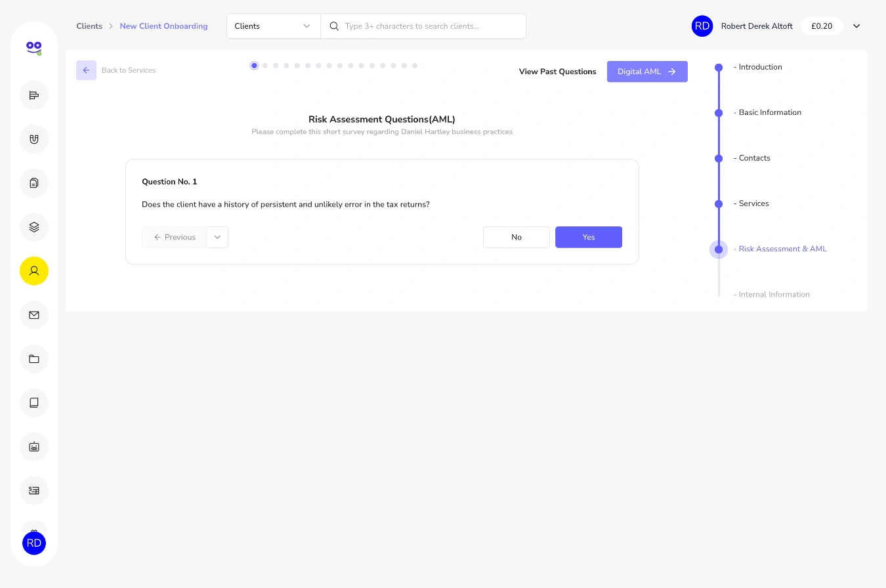The height and width of the screenshot is (588, 886).
Task: Select the Risk Assessment & AML step
Action: coord(780,249)
